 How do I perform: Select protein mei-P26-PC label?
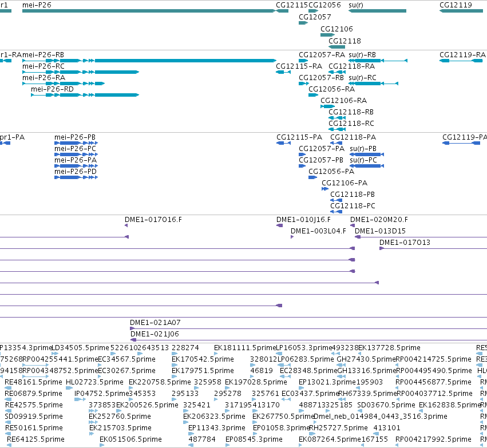pos(75,149)
